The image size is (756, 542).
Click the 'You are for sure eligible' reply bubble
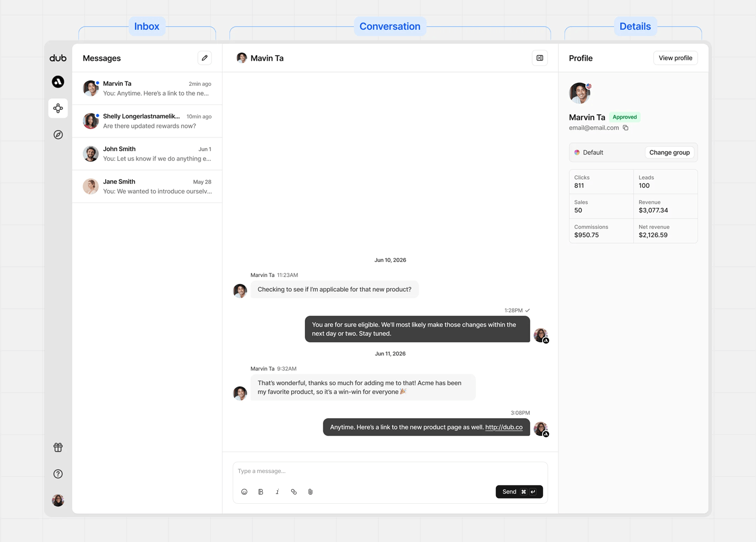pos(417,329)
